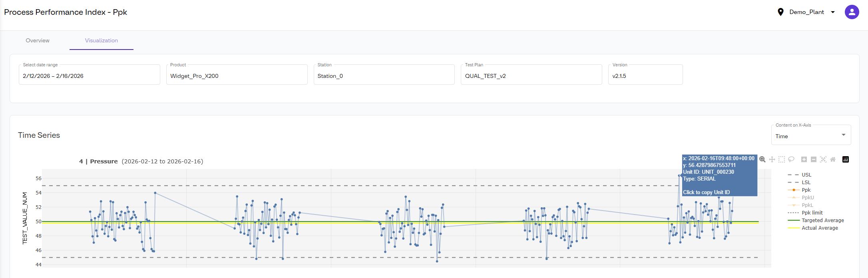Choose the Box Select tool

pyautogui.click(x=782, y=159)
